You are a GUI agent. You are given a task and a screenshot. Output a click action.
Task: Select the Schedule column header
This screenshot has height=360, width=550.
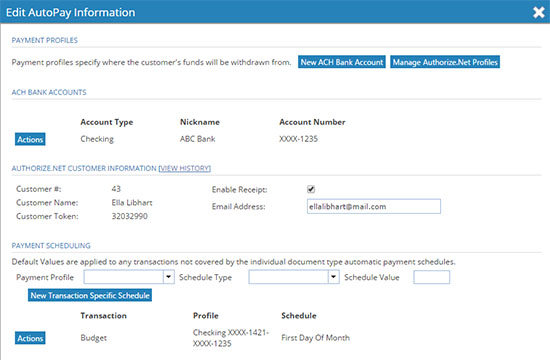(299, 316)
